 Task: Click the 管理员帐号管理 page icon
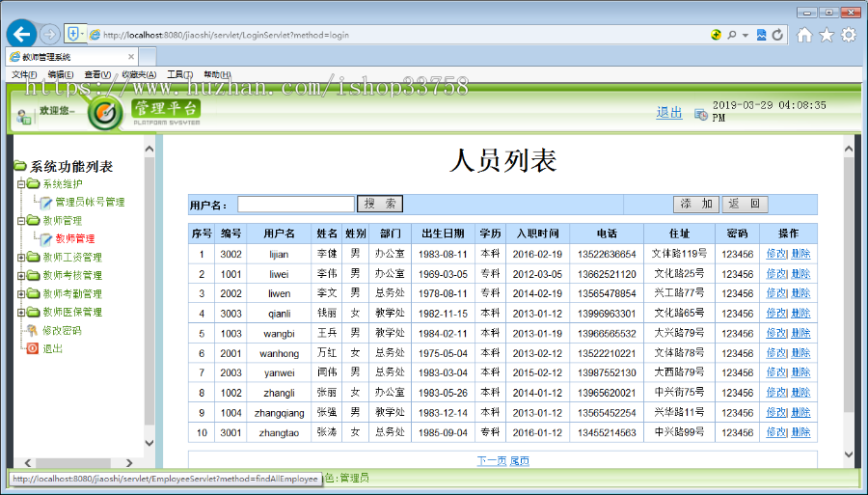coord(46,203)
